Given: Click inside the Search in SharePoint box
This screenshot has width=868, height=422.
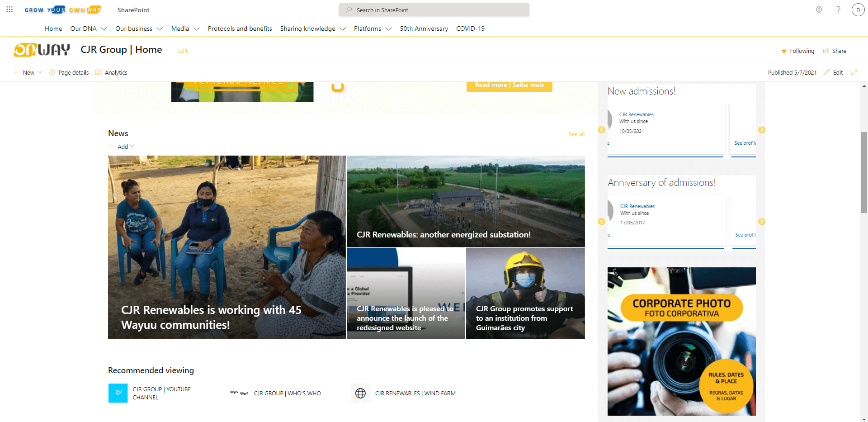Looking at the screenshot, I should pos(433,9).
